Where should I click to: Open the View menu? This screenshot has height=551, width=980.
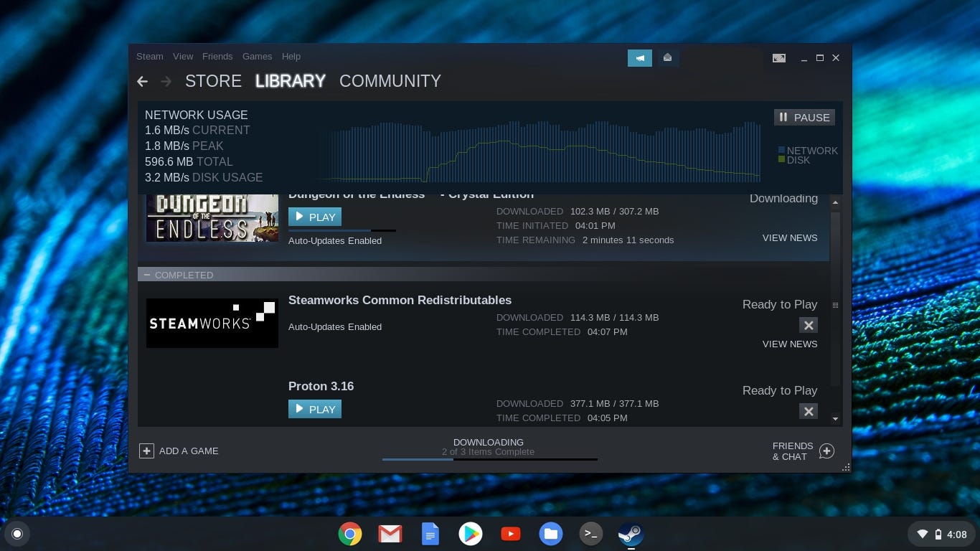pos(183,57)
